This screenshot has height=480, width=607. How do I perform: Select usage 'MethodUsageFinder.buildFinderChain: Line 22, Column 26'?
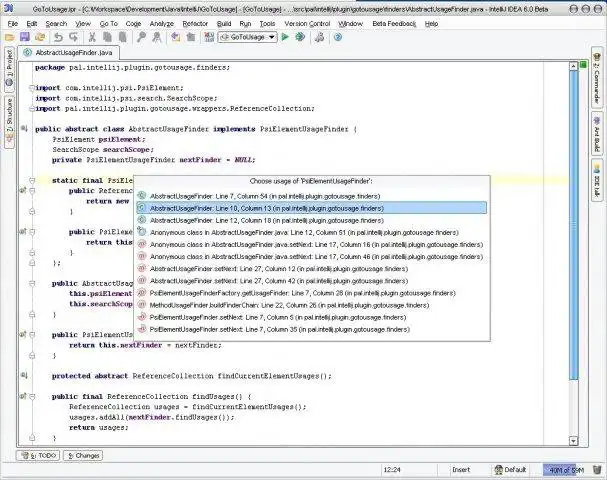coord(312,305)
